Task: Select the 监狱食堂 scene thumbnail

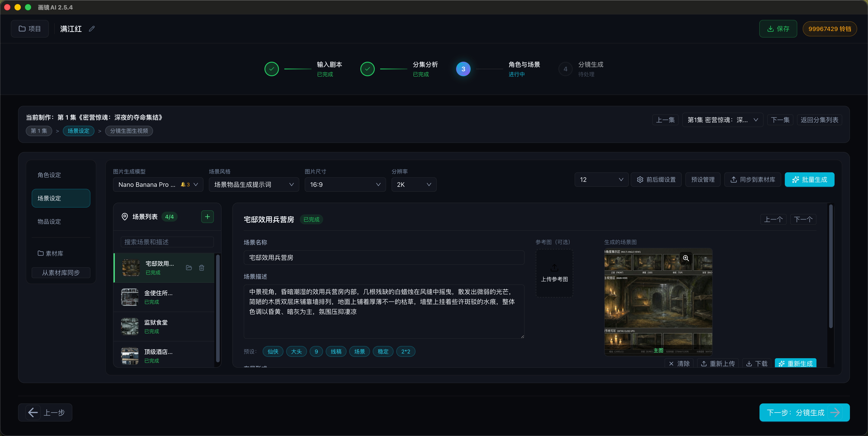Action: click(x=130, y=326)
